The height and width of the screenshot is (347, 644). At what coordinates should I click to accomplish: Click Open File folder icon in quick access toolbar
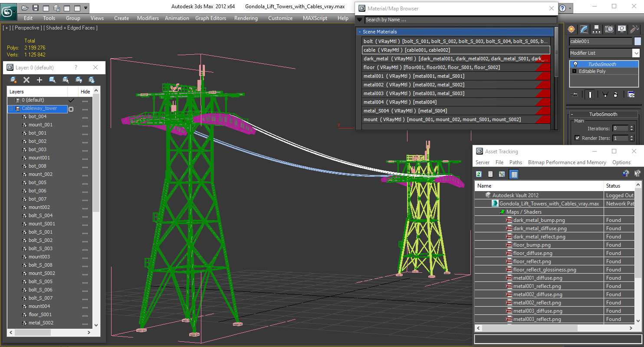[25, 8]
